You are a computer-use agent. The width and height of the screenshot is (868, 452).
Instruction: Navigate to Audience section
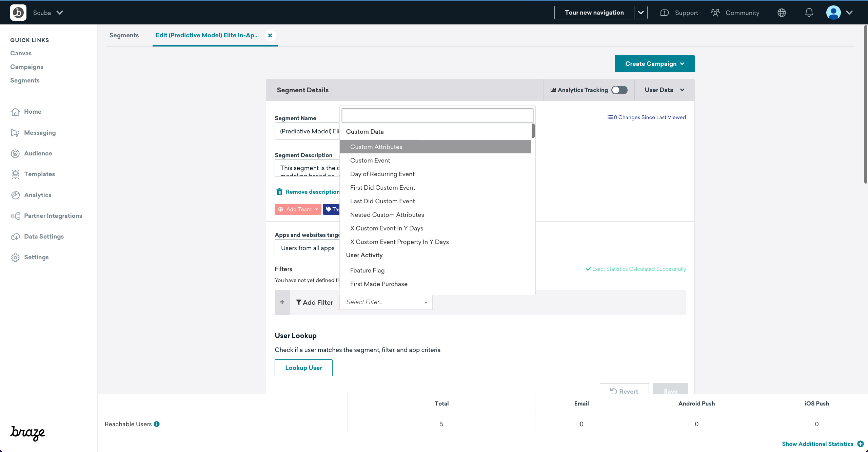pyautogui.click(x=38, y=153)
